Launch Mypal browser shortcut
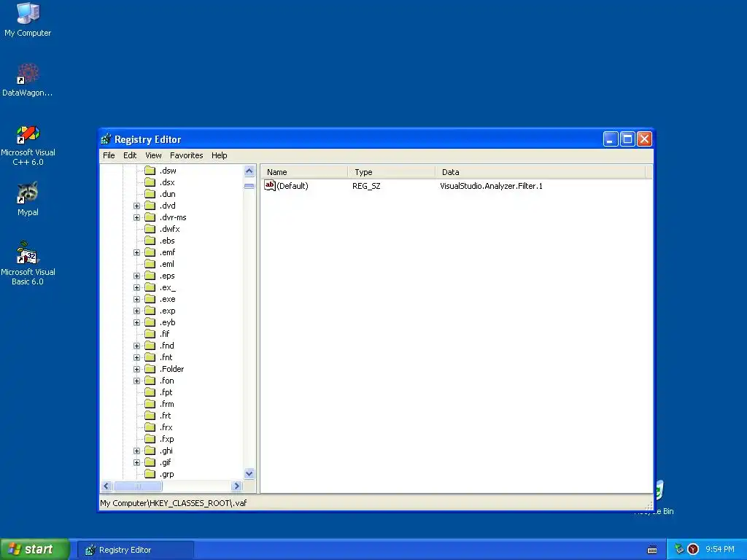Screen dimensions: 747x560 tap(28, 199)
